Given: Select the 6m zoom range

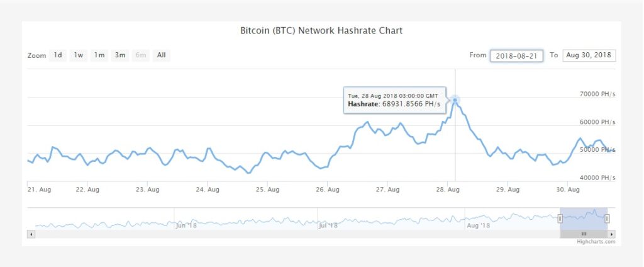Looking at the screenshot, I should tap(140, 55).
